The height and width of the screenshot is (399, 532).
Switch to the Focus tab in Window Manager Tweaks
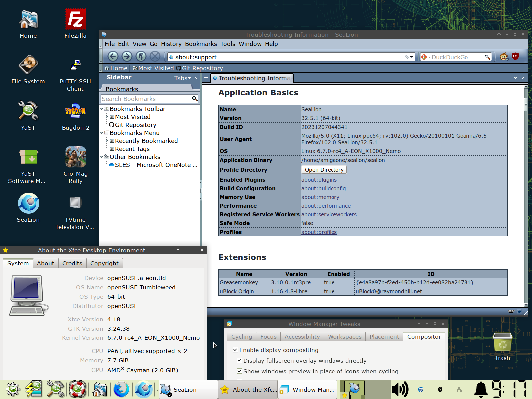(x=268, y=337)
